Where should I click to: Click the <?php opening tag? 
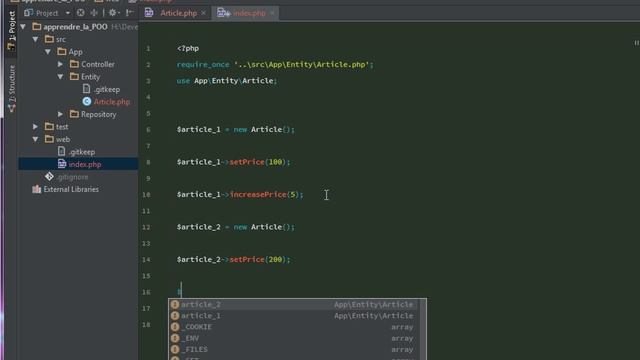pyautogui.click(x=188, y=48)
